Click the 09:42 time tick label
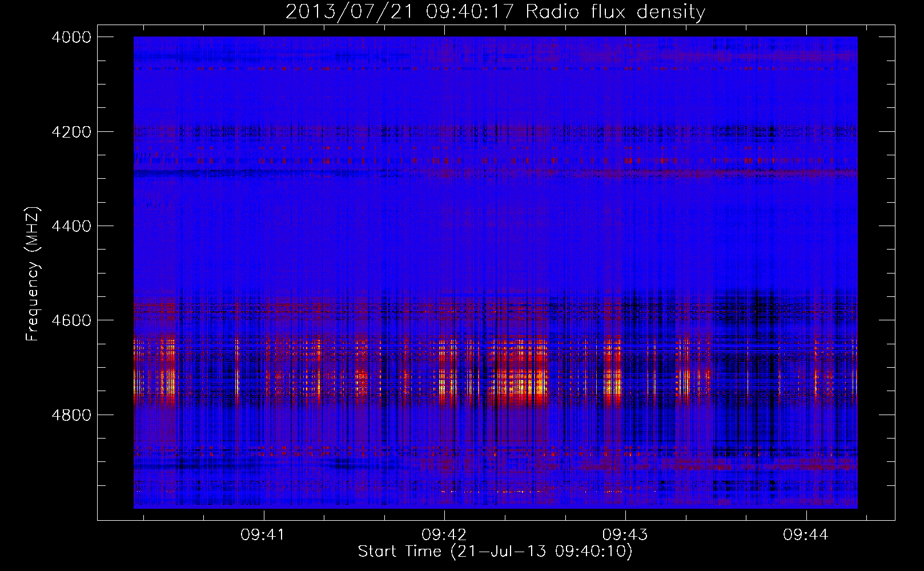 click(x=444, y=535)
